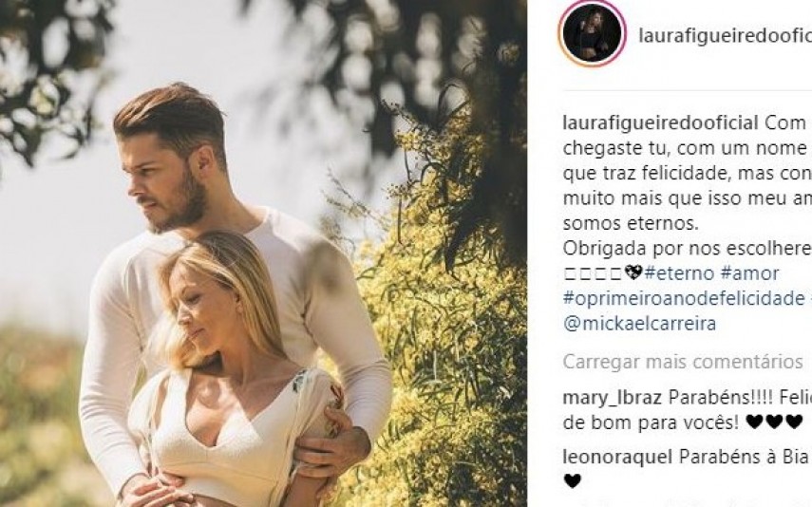The width and height of the screenshot is (812, 507).
Task: Open commenter leonoraquel's profile
Action: pyautogui.click(x=617, y=457)
